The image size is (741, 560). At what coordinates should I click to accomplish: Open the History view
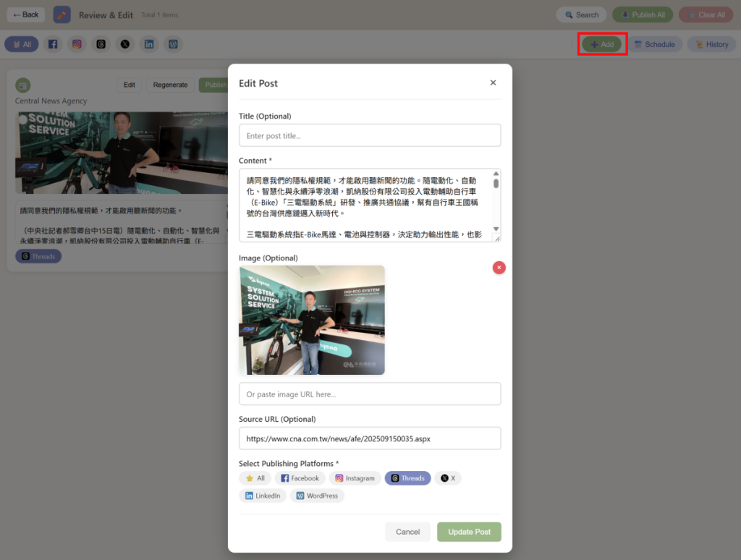[711, 44]
